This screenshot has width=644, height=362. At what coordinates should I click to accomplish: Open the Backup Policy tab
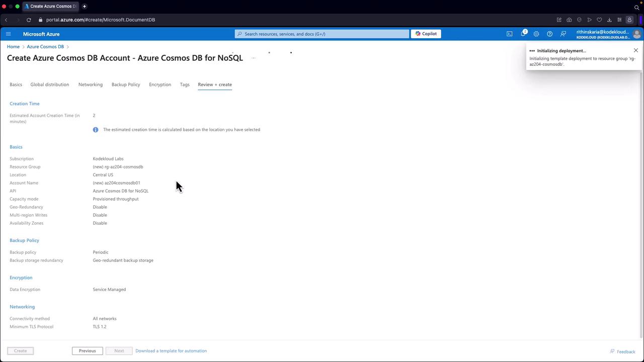pyautogui.click(x=126, y=84)
